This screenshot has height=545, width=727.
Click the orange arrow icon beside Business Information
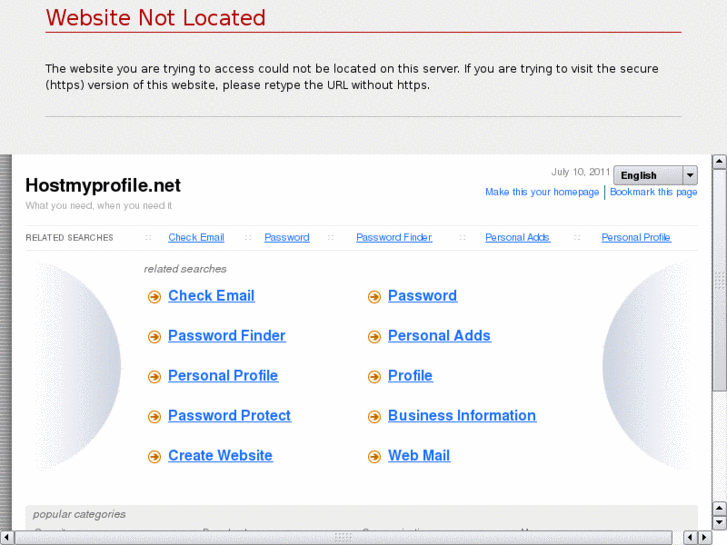coord(374,417)
